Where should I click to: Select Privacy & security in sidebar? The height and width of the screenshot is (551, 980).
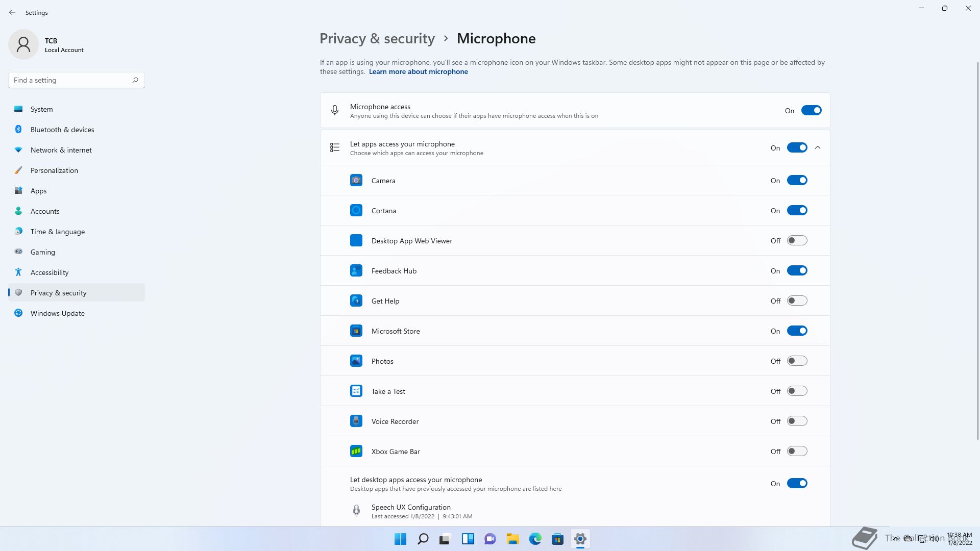[x=77, y=293]
